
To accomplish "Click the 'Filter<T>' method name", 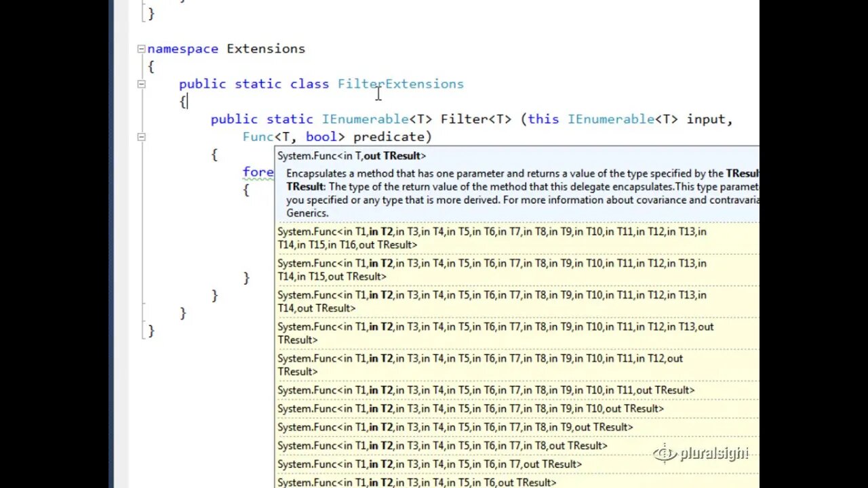I will (476, 119).
